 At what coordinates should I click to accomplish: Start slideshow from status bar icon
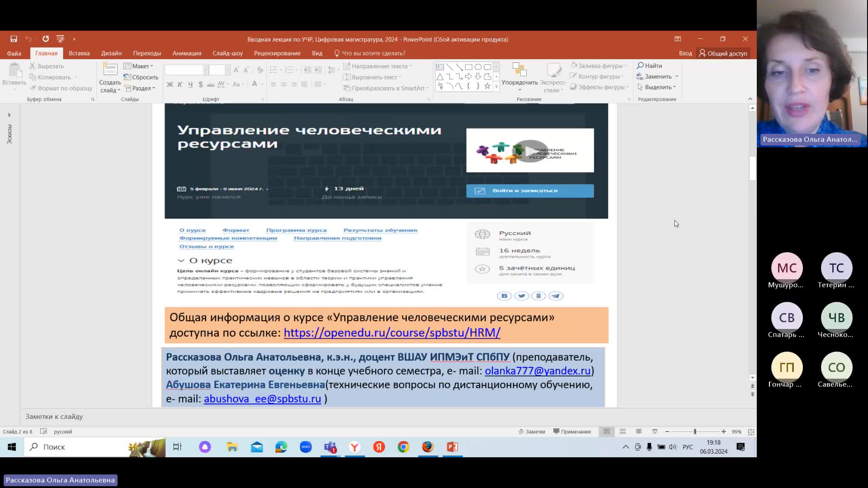655,432
